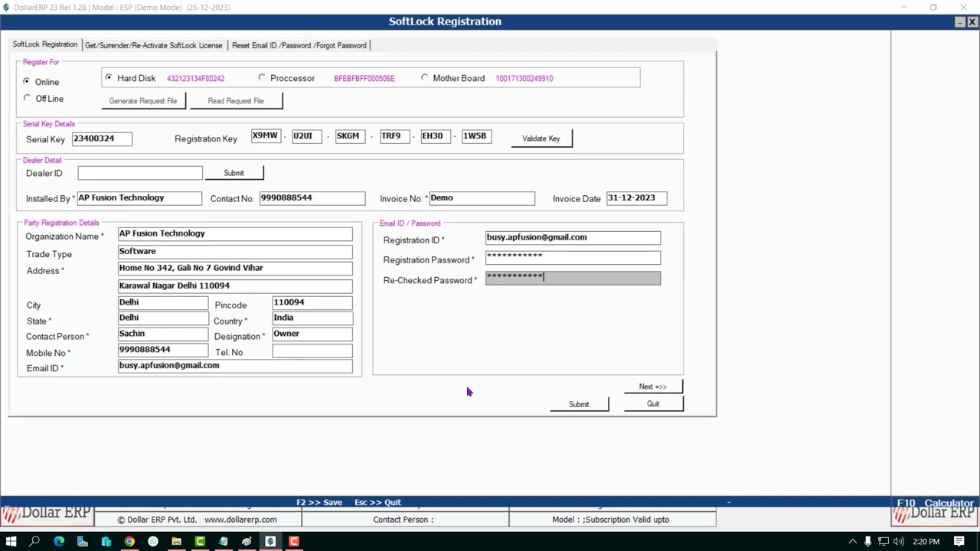Click F10 Calculator shortcut label
Image resolution: width=980 pixels, height=551 pixels.
pos(935,504)
